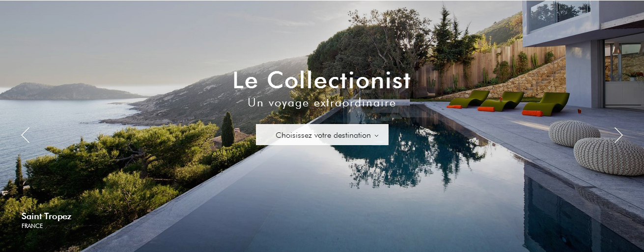The image size is (644, 252).
Task: Expand the destination button's small chevron
Action: [377, 135]
